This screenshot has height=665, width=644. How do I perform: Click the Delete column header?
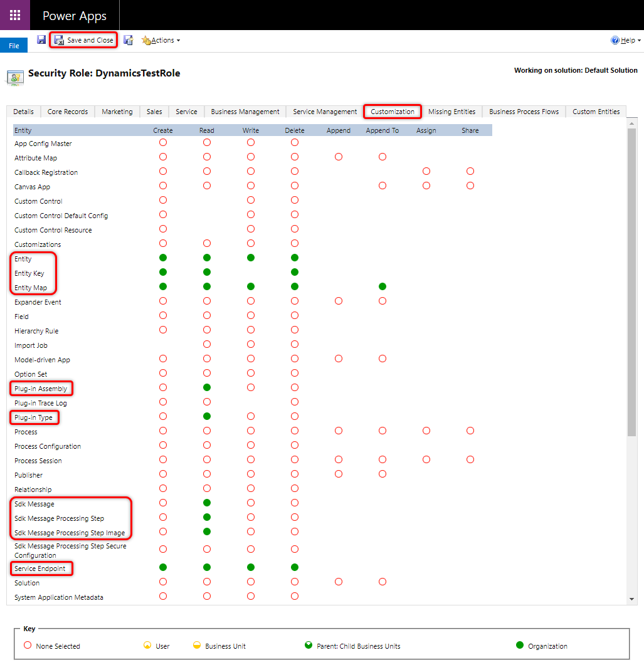coord(295,130)
